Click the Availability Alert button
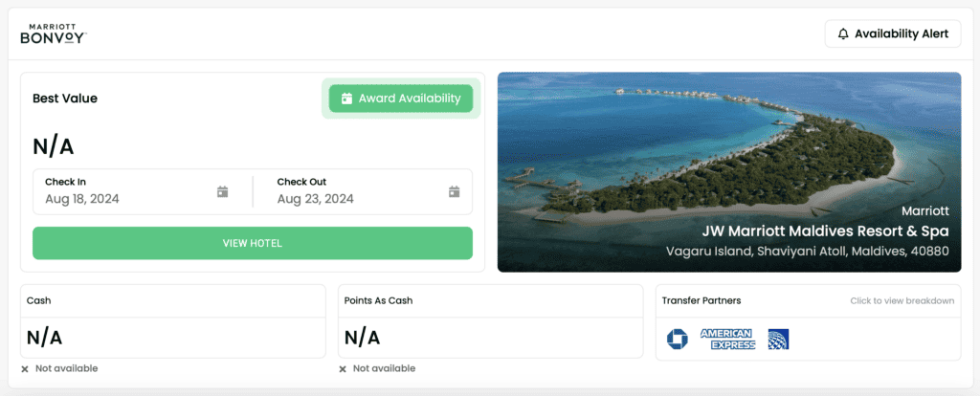The height and width of the screenshot is (396, 980). tap(893, 34)
